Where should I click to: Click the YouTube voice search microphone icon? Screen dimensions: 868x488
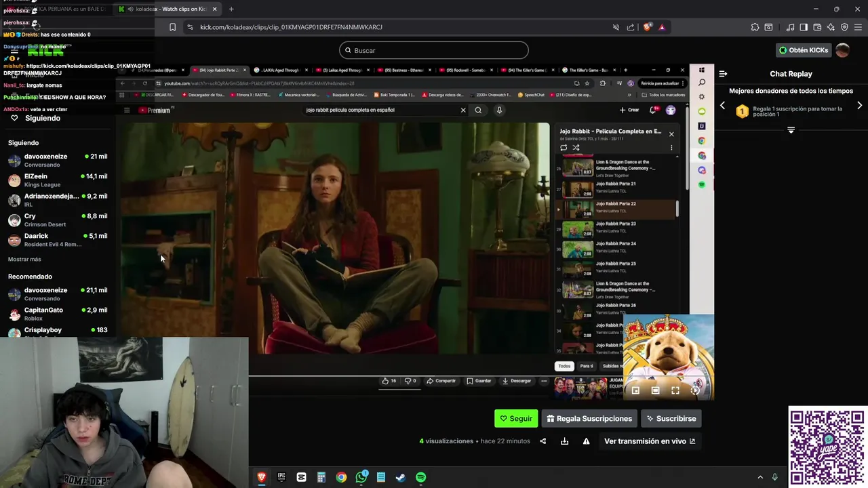pos(499,110)
